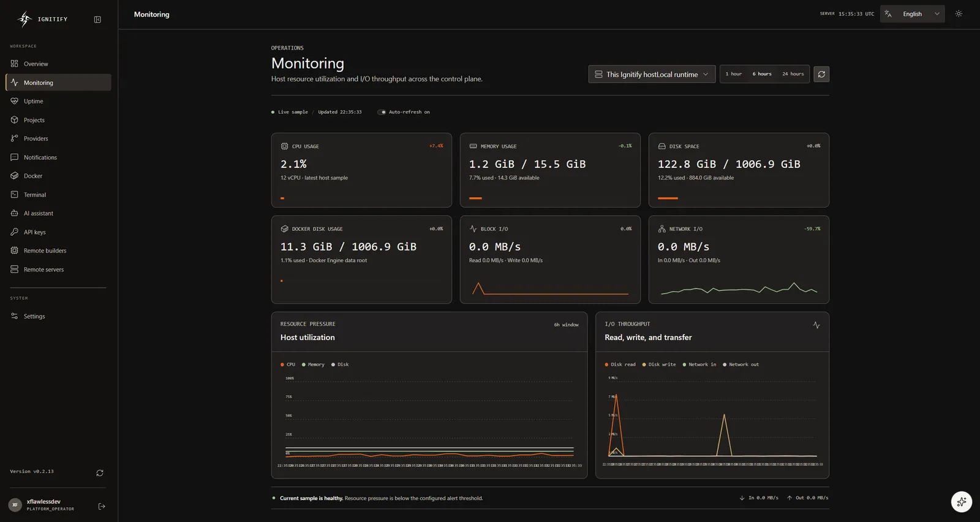Viewport: 980px width, 522px height.
Task: Click the Providers branch icon
Action: (15, 138)
